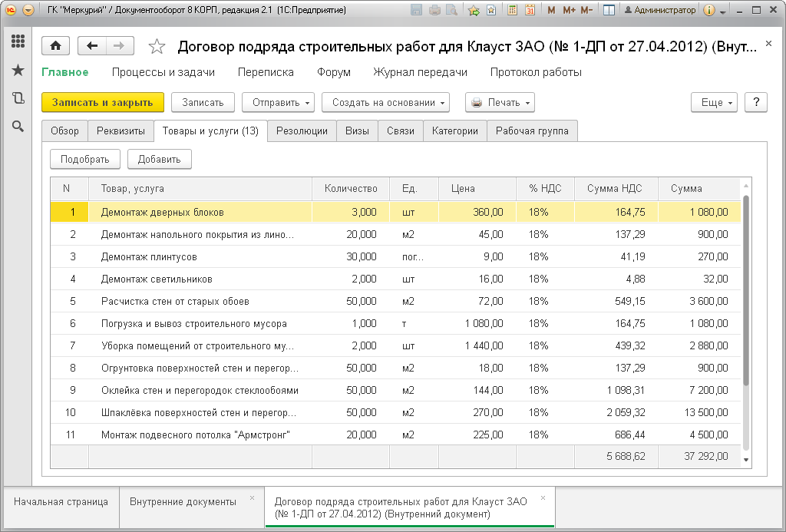Sort by the Количество column header
This screenshot has width=786, height=532.
pyautogui.click(x=351, y=189)
